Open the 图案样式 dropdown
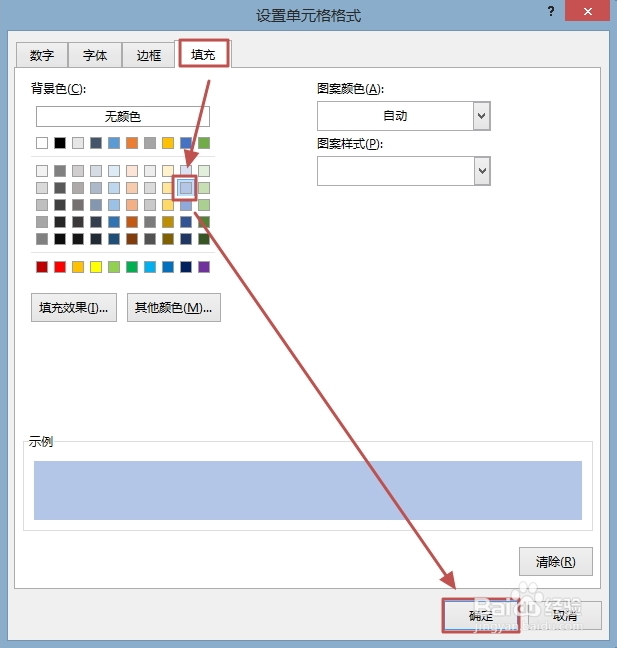The height and width of the screenshot is (648, 617). click(404, 171)
